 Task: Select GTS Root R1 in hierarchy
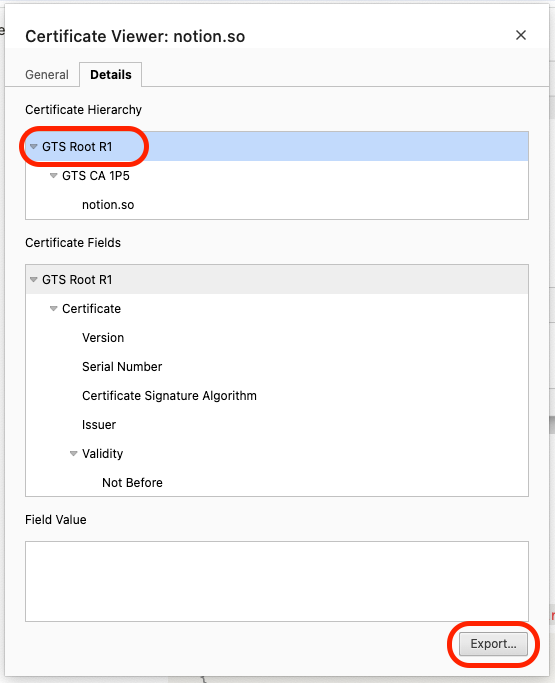click(x=277, y=146)
